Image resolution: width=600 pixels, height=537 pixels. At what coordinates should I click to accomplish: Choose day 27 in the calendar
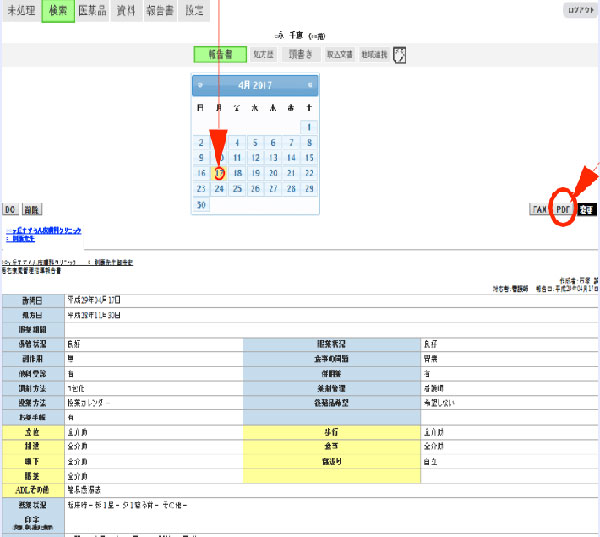273,189
